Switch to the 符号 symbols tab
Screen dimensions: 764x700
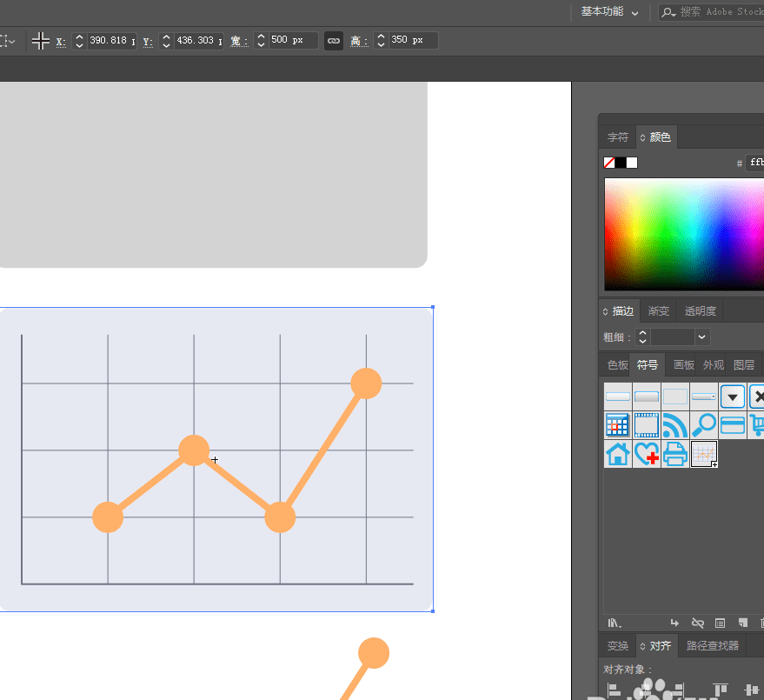(x=647, y=364)
